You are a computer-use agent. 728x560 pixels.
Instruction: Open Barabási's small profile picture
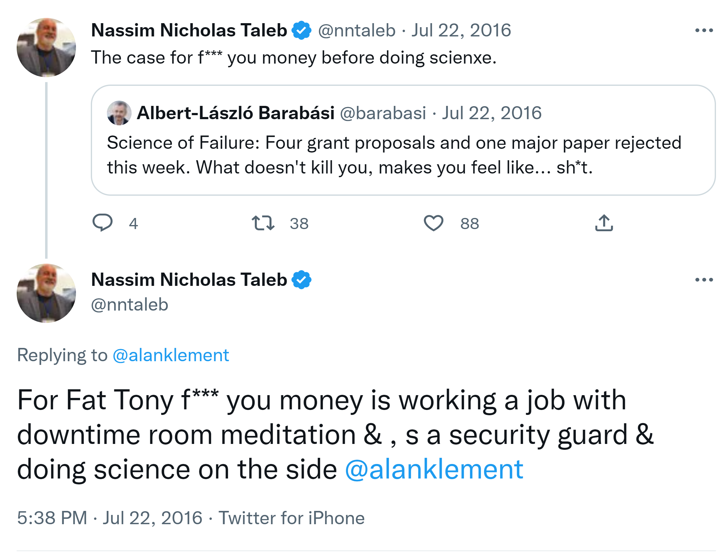point(119,113)
